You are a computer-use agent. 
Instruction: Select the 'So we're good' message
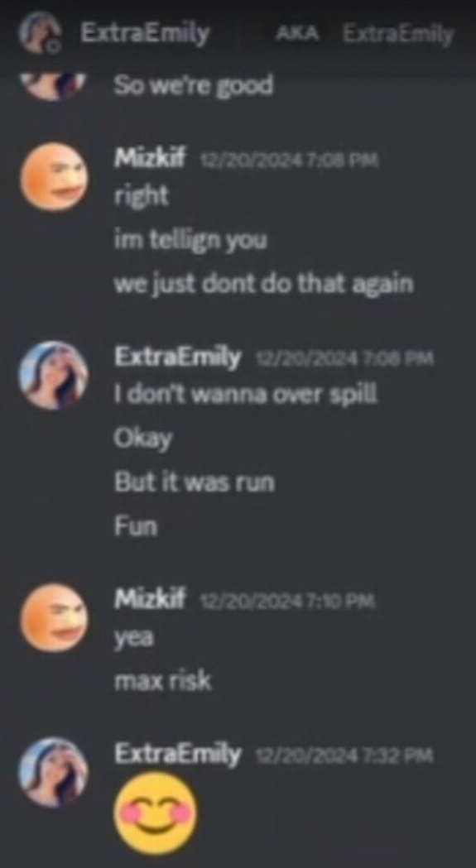click(x=194, y=86)
